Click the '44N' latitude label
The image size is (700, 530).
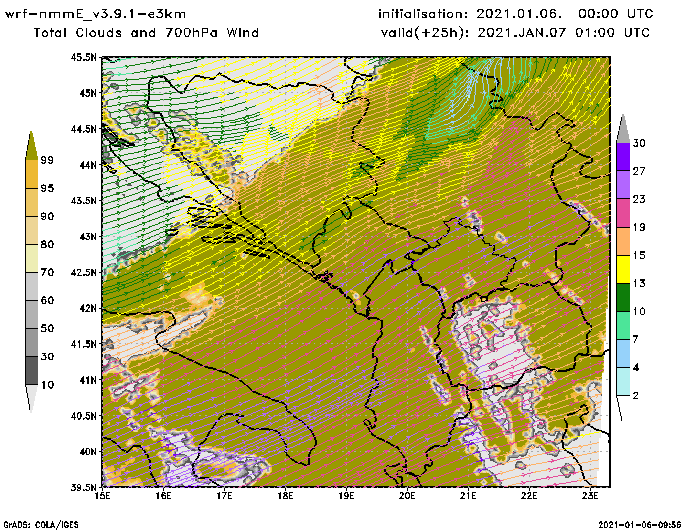click(88, 165)
